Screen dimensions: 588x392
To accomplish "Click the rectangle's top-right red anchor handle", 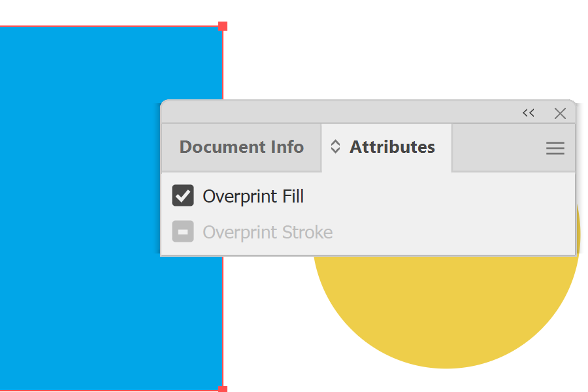I will pyautogui.click(x=223, y=26).
